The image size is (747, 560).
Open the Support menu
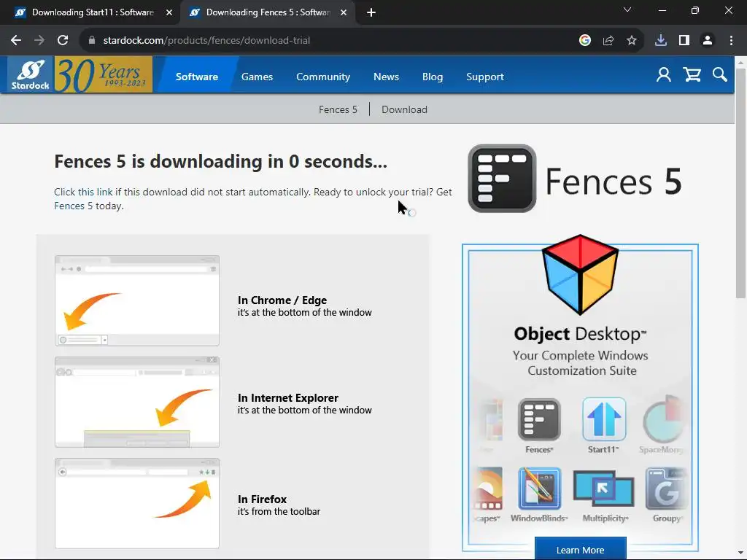pyautogui.click(x=485, y=77)
